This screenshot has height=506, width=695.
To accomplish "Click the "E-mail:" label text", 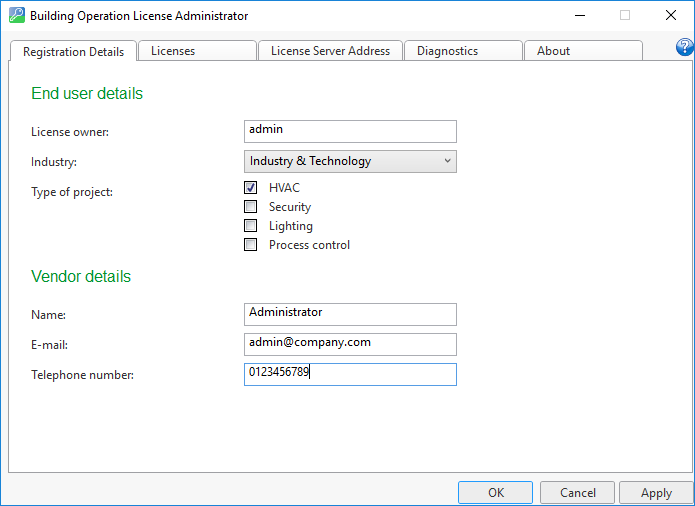I will coord(49,345).
